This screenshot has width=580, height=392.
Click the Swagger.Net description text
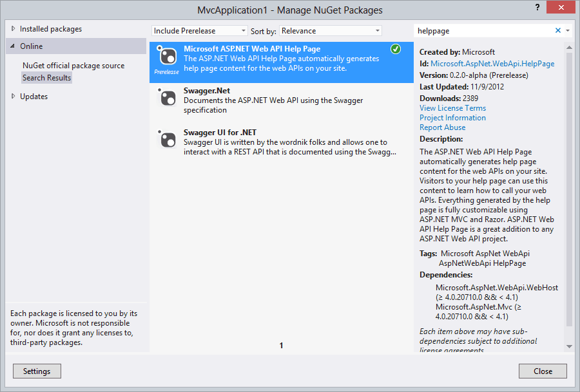273,106
